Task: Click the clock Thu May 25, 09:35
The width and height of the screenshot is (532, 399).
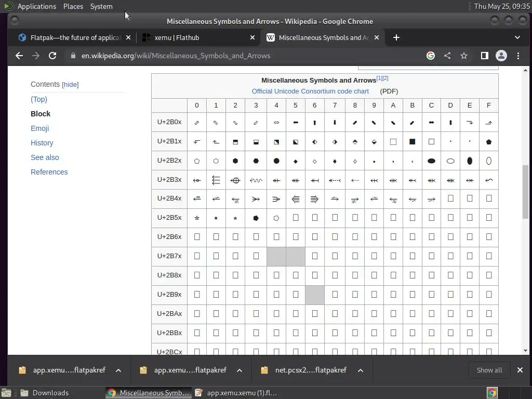Action: click(x=502, y=6)
